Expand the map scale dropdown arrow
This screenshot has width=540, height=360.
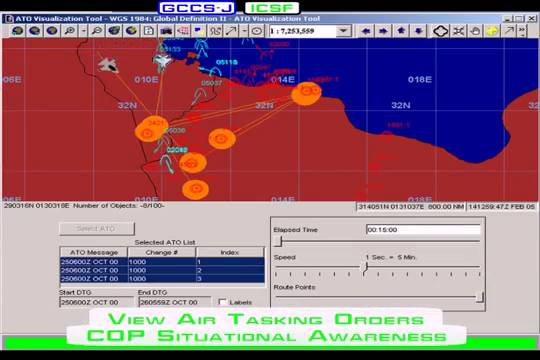coord(343,31)
